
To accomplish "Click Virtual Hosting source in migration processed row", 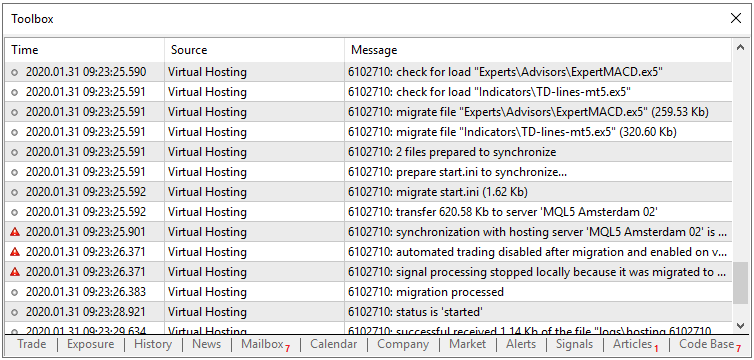I will (x=207, y=292).
